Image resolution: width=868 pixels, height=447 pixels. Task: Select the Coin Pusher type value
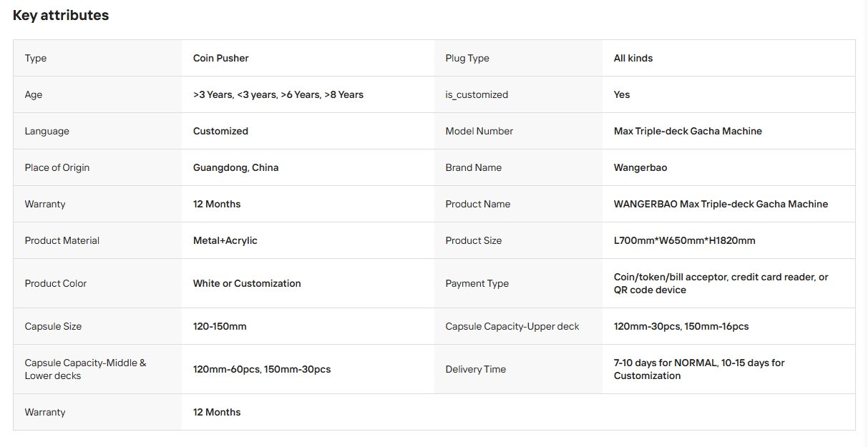point(221,58)
